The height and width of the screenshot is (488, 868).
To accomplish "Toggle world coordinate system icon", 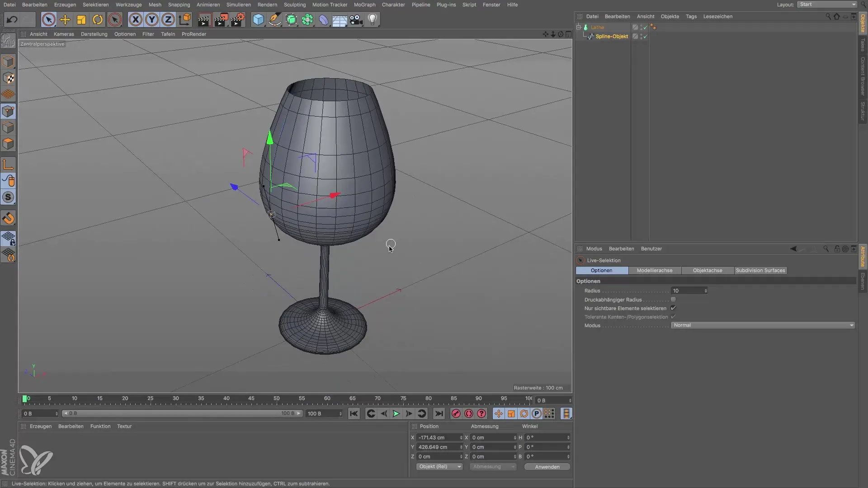I will 184,20.
